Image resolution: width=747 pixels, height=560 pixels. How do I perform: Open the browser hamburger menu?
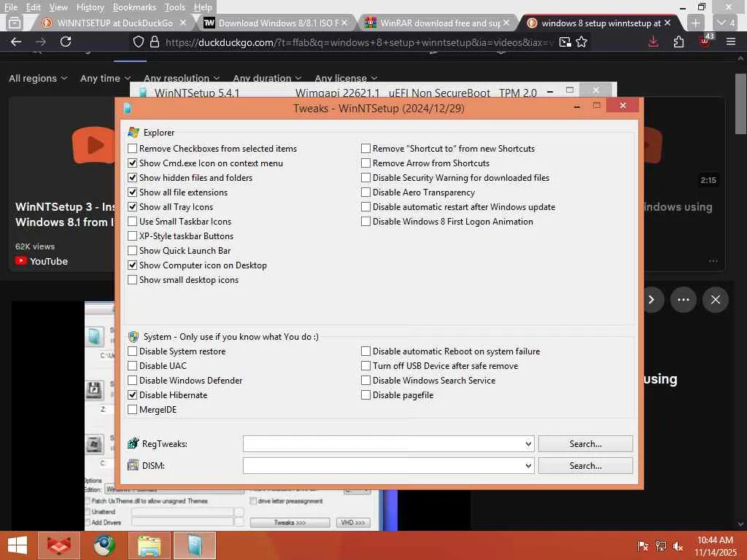coord(731,42)
